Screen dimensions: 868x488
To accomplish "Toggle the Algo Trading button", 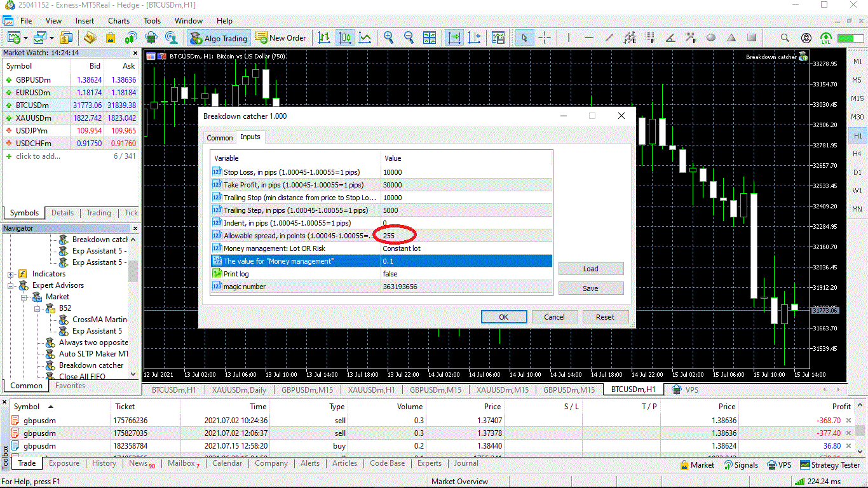I will coord(219,38).
